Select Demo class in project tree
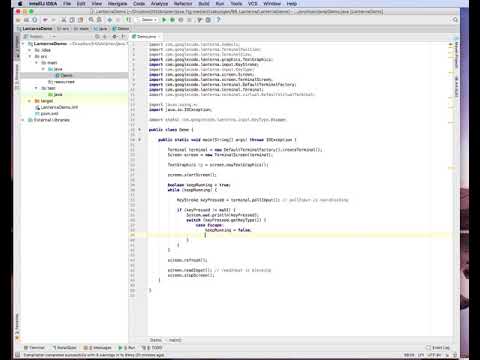 click(x=64, y=75)
